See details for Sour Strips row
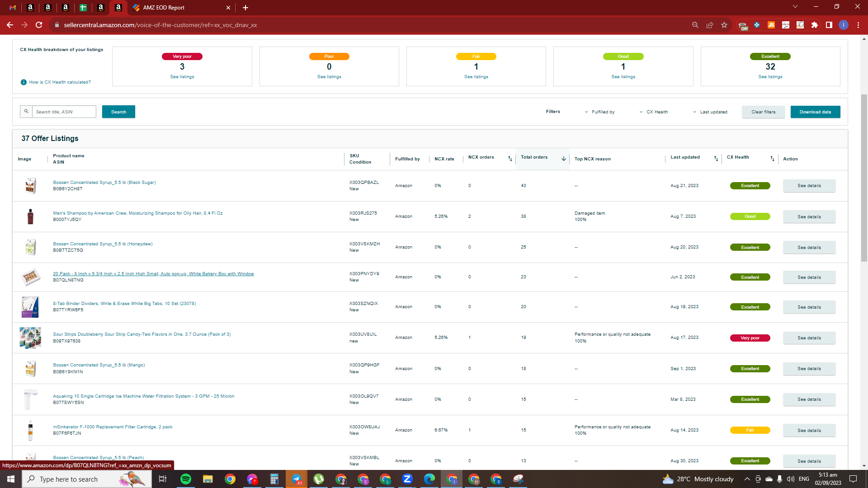 coord(809,338)
